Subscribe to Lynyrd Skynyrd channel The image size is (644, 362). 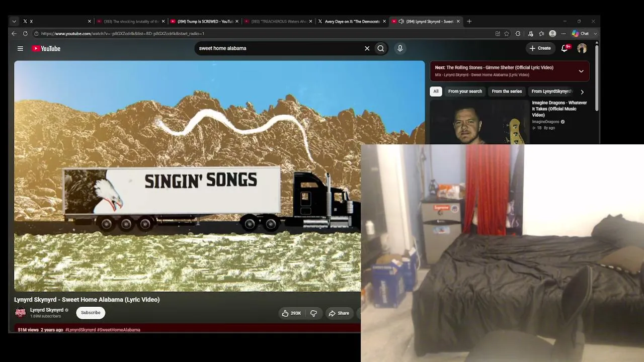(91, 313)
